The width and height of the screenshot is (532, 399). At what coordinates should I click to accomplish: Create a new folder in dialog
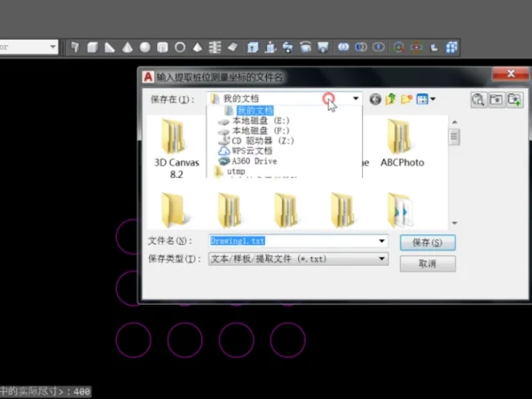tap(406, 99)
